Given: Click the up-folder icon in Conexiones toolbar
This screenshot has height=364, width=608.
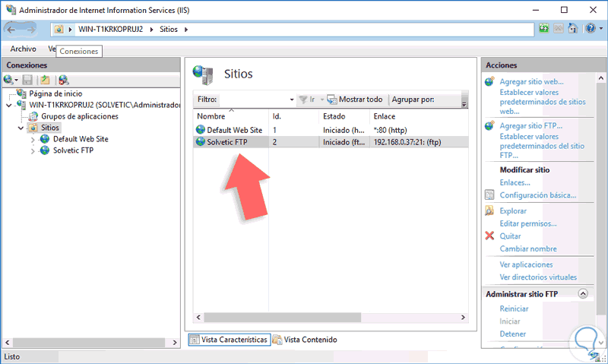Looking at the screenshot, I should [45, 80].
